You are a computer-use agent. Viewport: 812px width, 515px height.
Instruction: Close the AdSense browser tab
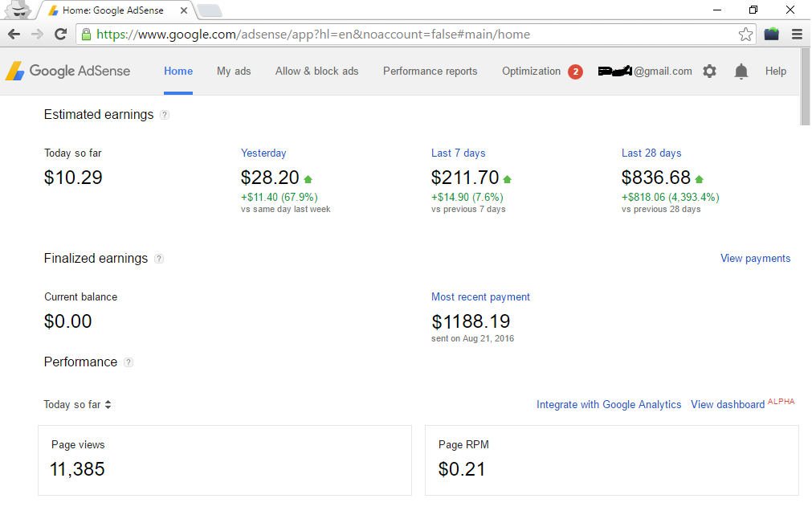pos(184,10)
